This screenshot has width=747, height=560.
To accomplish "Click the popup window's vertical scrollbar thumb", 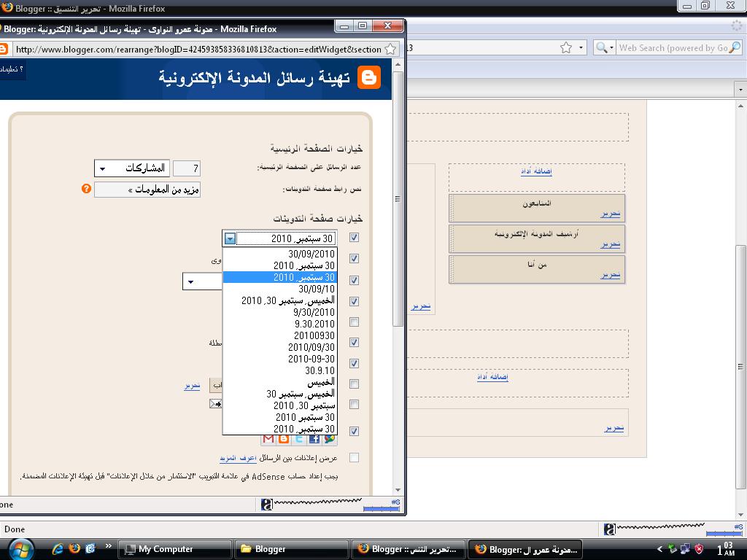I will pos(398,199).
